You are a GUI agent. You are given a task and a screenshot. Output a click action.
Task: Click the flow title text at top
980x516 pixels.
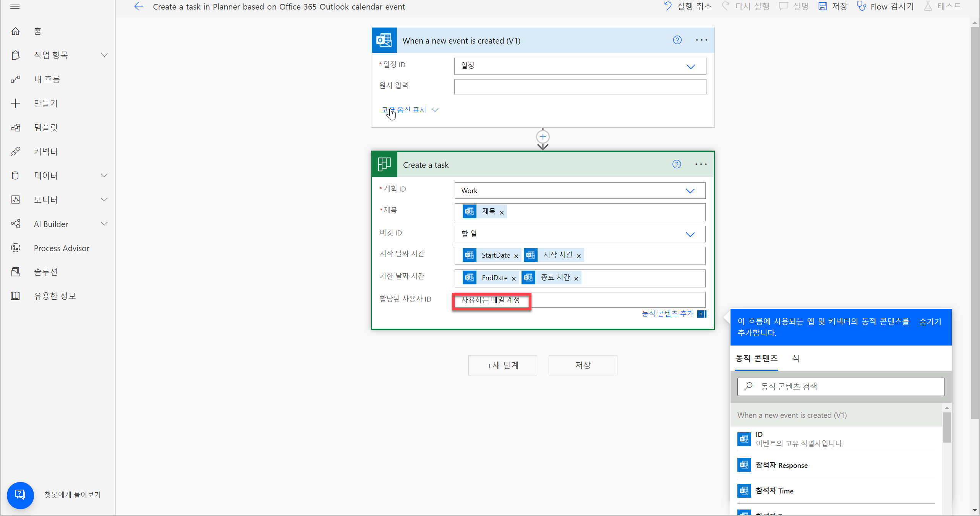pos(279,6)
